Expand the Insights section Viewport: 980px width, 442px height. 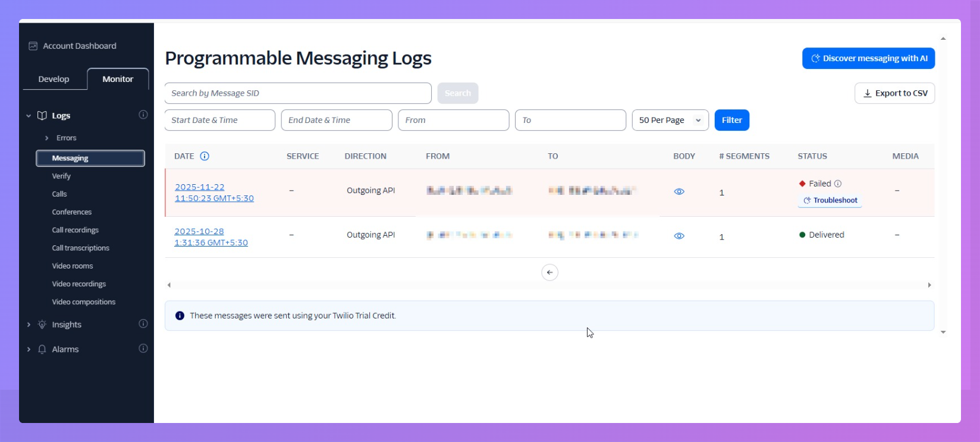(29, 324)
